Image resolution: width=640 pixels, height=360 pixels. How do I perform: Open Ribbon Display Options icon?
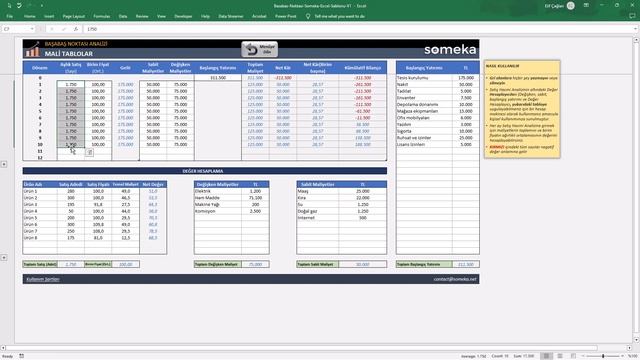586,6
